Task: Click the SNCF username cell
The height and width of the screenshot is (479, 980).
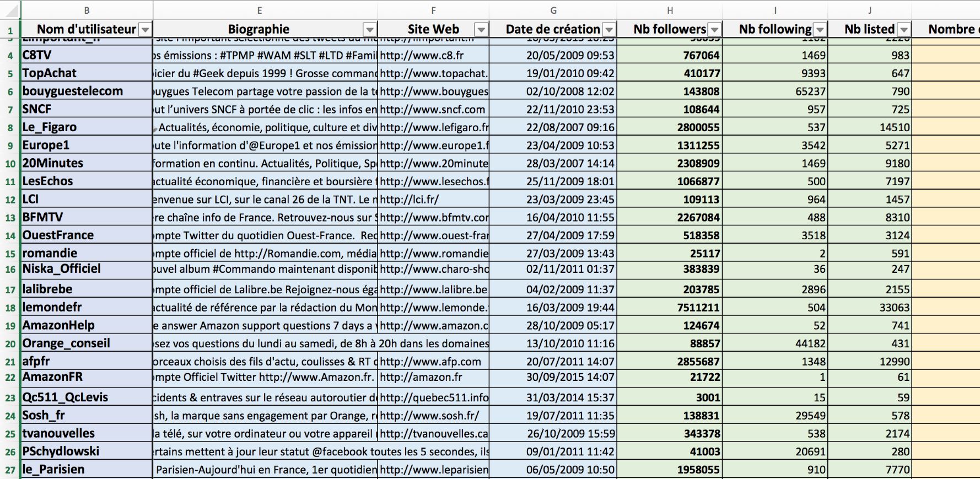Action: (87, 109)
